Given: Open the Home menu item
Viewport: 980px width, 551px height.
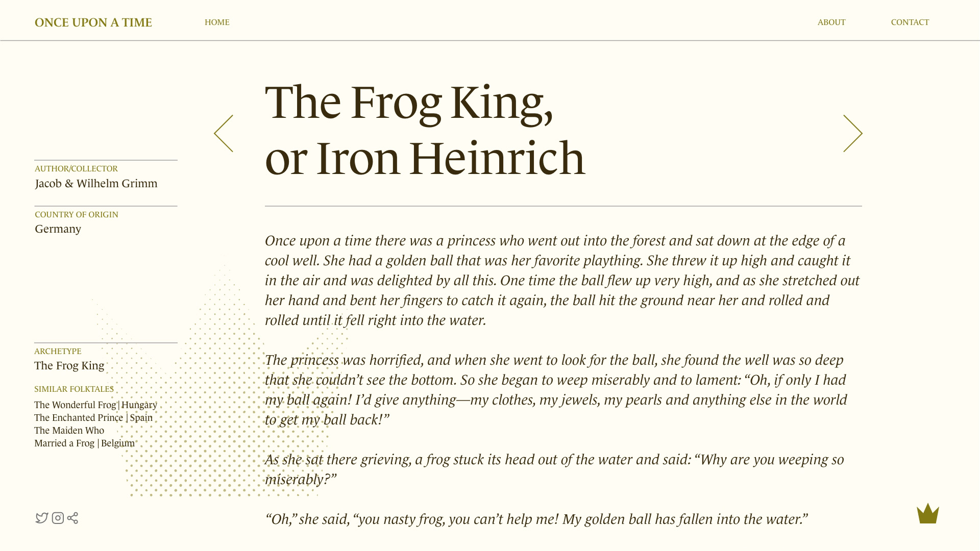Looking at the screenshot, I should pos(217,22).
